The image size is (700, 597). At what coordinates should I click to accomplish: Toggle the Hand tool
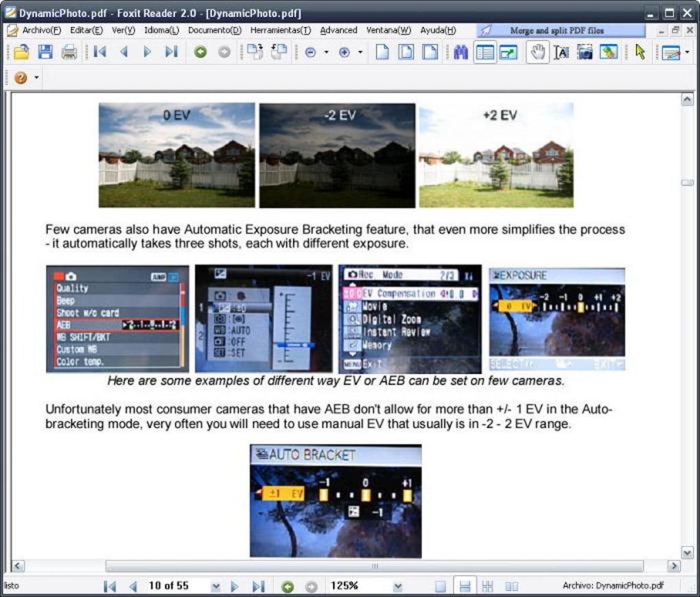tap(537, 52)
